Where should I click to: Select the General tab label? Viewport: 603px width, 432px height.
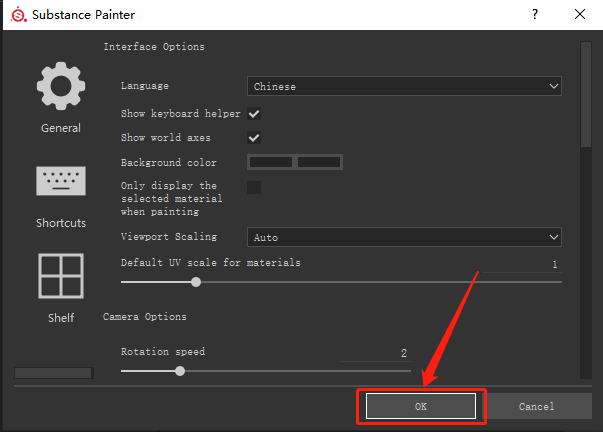pyautogui.click(x=61, y=128)
